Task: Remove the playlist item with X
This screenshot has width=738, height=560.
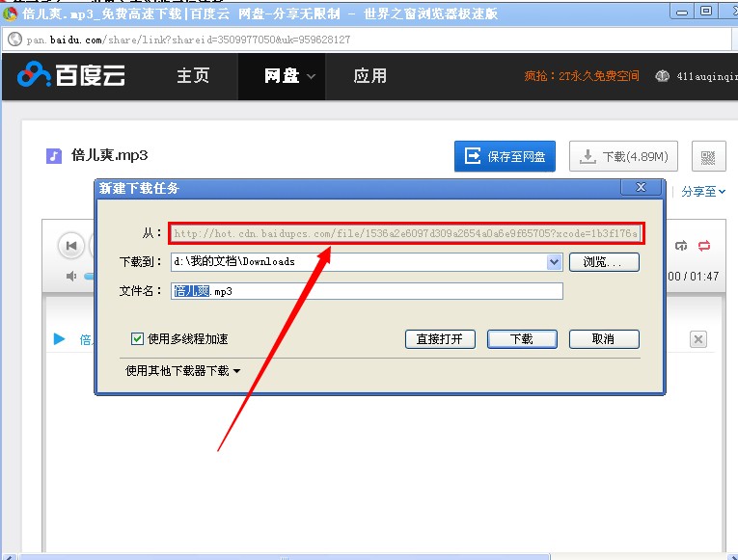Action: pyautogui.click(x=698, y=339)
